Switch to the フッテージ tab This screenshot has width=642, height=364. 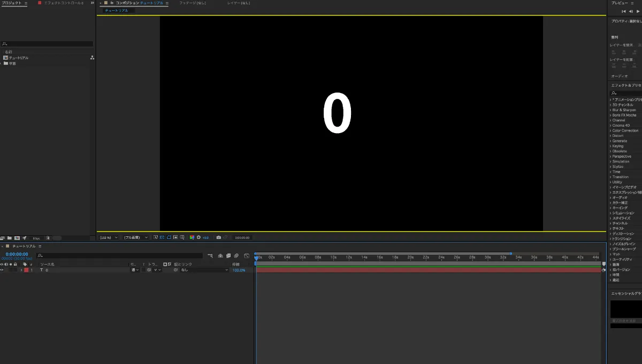[193, 3]
